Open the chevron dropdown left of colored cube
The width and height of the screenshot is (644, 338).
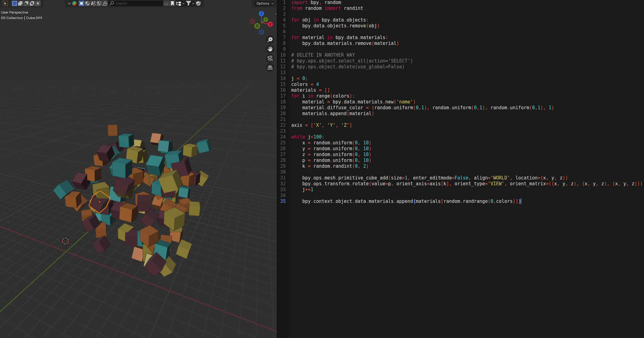click(x=69, y=3)
